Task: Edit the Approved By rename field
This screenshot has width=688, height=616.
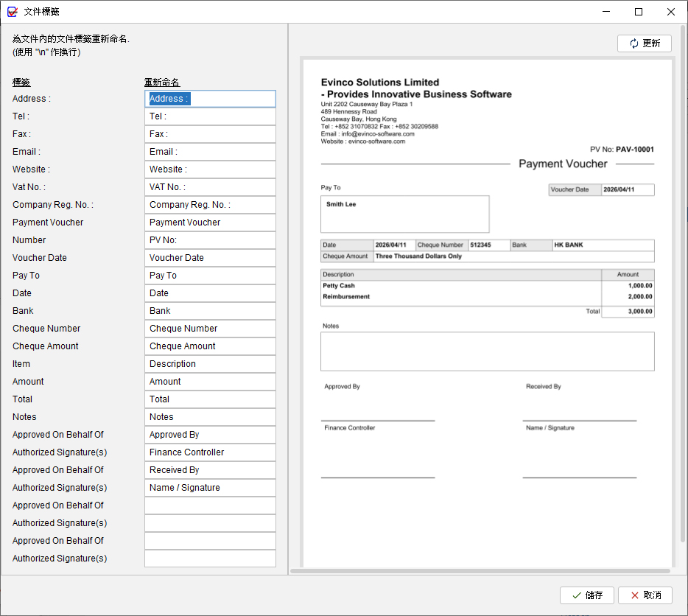Action: pyautogui.click(x=210, y=435)
